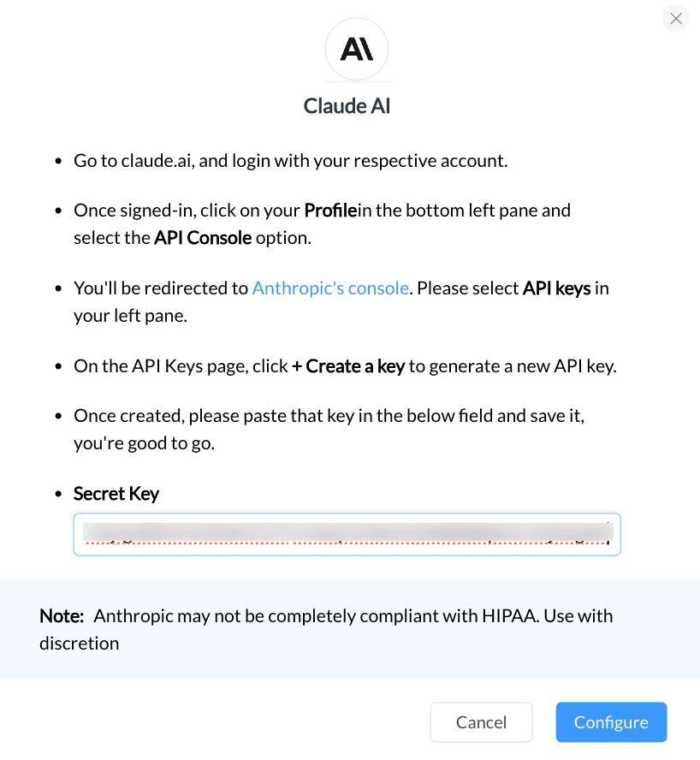Screen dimensions: 700x760
Task: Click the bold + Create a key text
Action: click(x=348, y=366)
